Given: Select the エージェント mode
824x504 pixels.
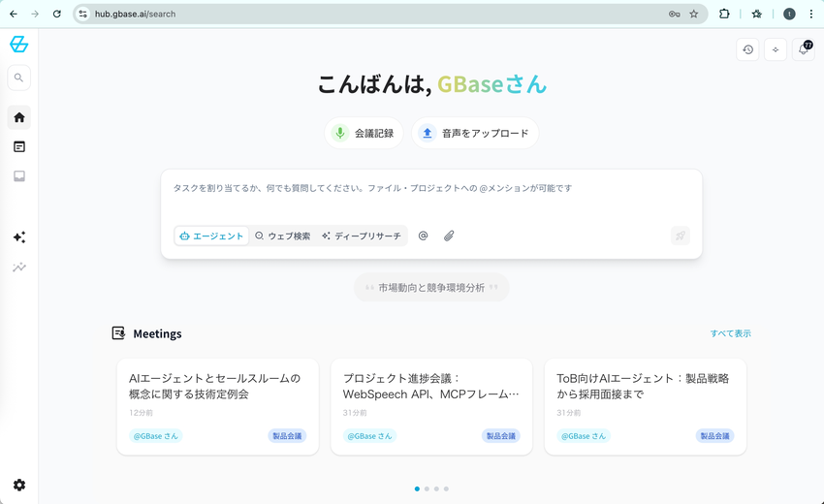Looking at the screenshot, I should pos(211,236).
